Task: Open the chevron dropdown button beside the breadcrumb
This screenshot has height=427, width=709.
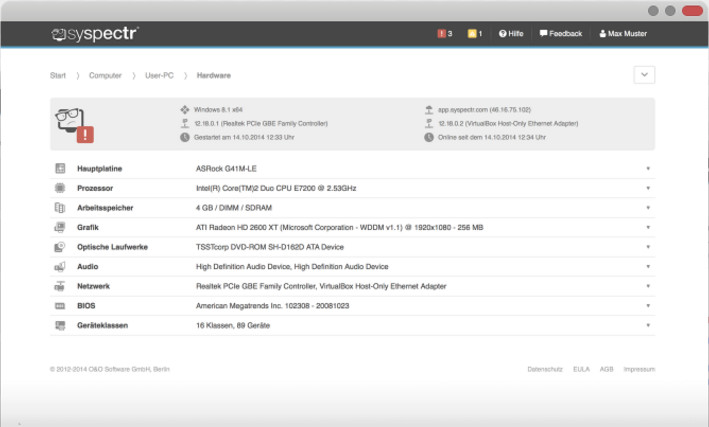Action: coord(644,75)
